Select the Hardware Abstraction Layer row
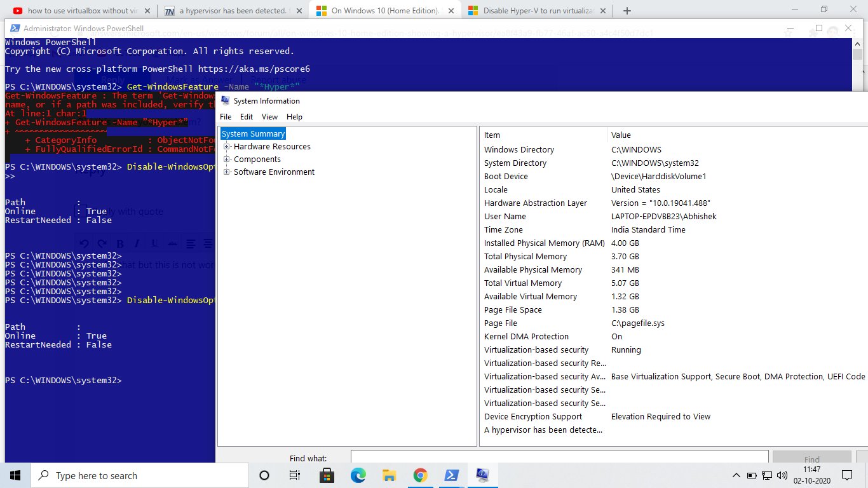868x488 pixels. (674, 203)
